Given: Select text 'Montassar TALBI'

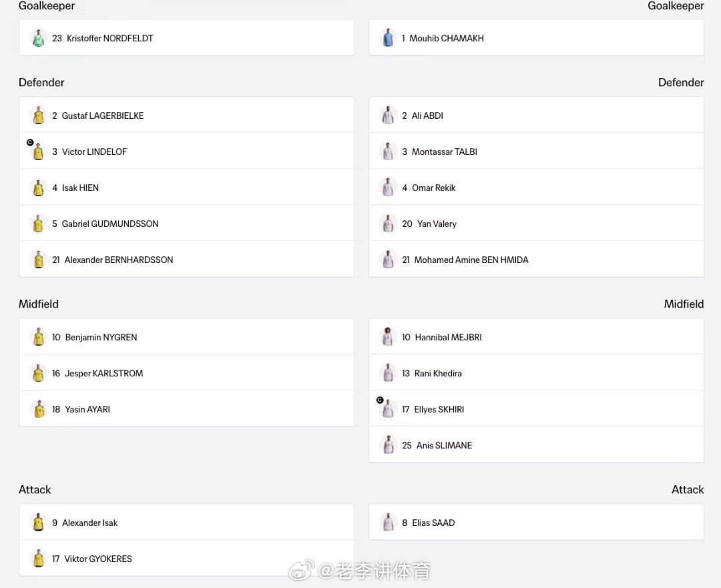Looking at the screenshot, I should [x=445, y=152].
